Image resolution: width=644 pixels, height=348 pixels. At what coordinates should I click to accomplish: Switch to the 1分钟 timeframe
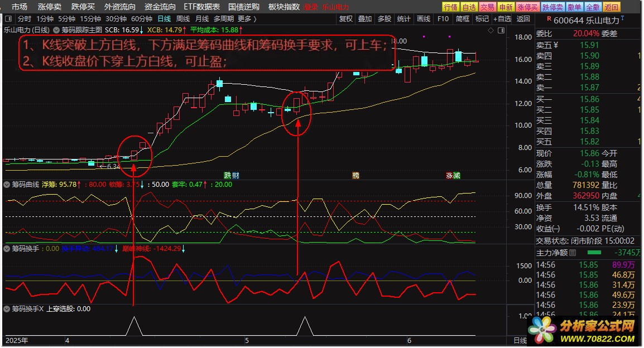point(45,19)
